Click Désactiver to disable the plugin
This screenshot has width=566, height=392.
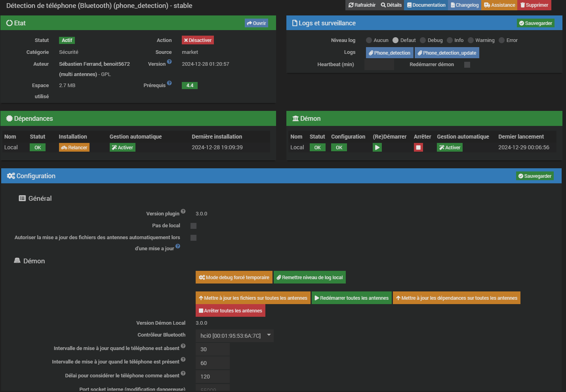198,40
